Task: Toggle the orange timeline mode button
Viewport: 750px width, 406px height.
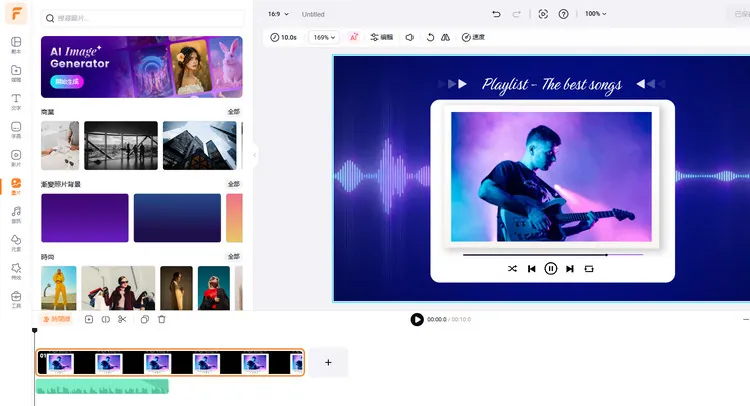Action: click(x=56, y=319)
